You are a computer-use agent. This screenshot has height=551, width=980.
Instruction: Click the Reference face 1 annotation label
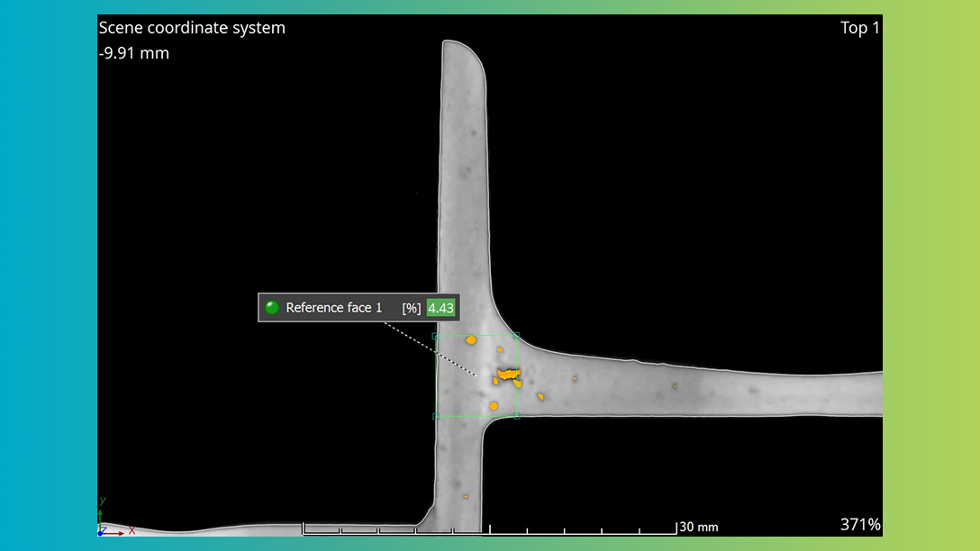334,308
